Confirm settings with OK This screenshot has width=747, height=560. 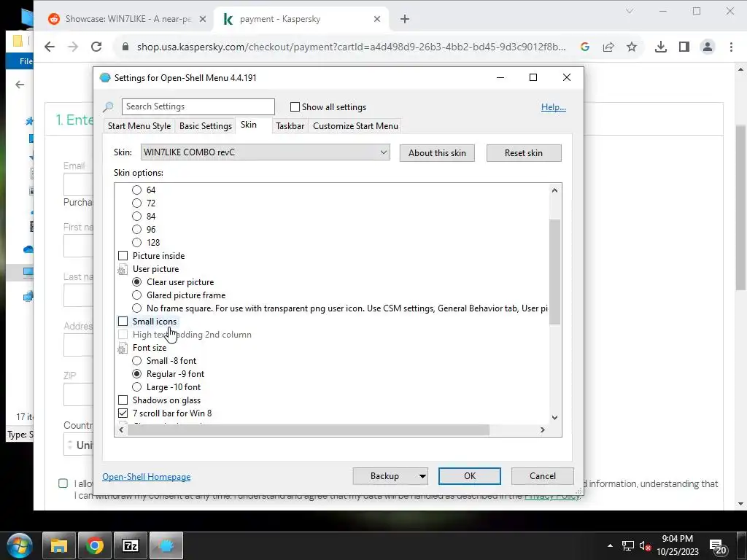pos(470,476)
